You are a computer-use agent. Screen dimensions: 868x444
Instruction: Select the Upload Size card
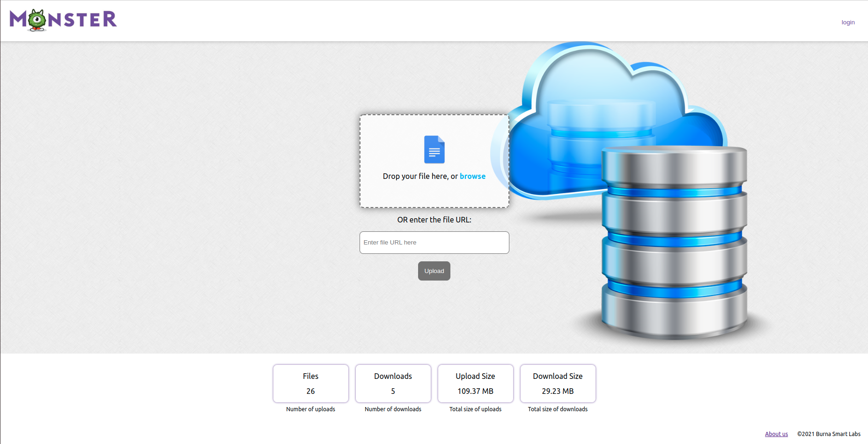(x=476, y=384)
